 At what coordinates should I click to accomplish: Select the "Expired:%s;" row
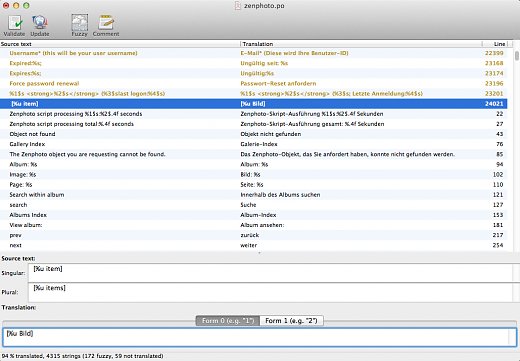click(x=254, y=63)
